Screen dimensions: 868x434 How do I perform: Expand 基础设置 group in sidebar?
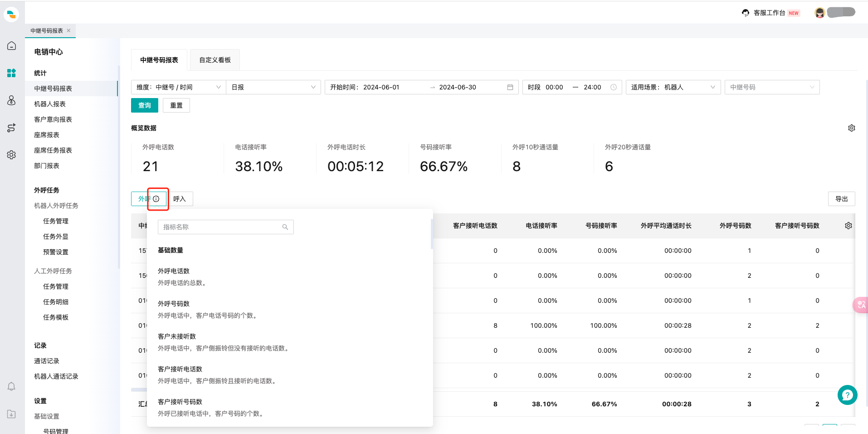point(47,416)
